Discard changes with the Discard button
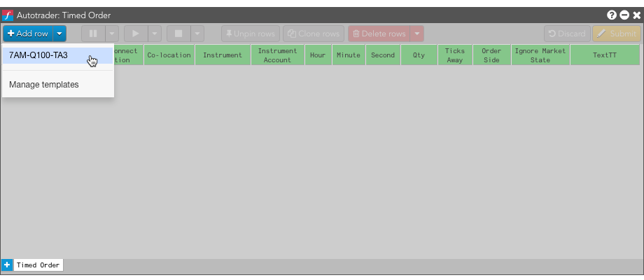Image resolution: width=644 pixels, height=280 pixels. click(x=567, y=34)
